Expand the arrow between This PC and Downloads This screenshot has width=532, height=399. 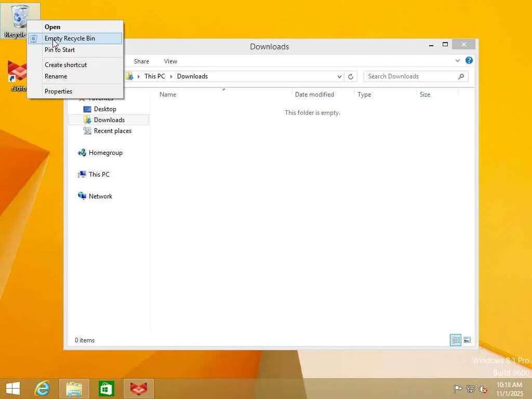click(171, 77)
